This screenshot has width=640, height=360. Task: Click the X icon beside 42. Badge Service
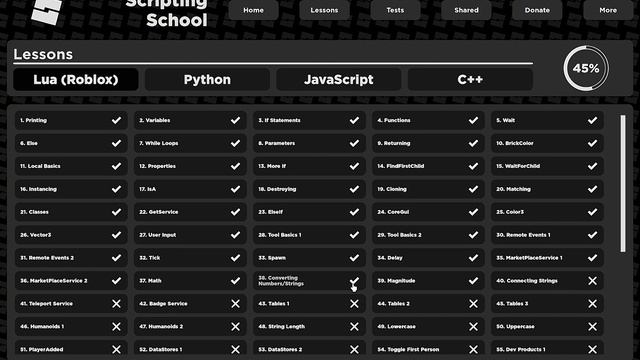[236, 304]
